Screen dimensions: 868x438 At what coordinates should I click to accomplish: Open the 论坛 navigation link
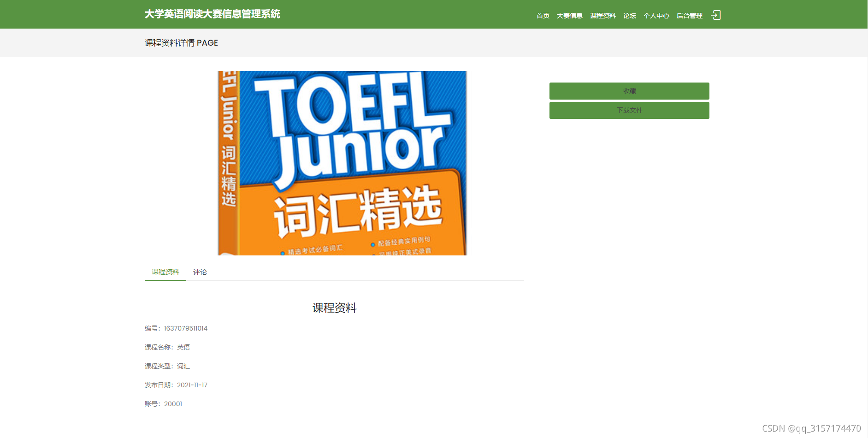point(630,16)
